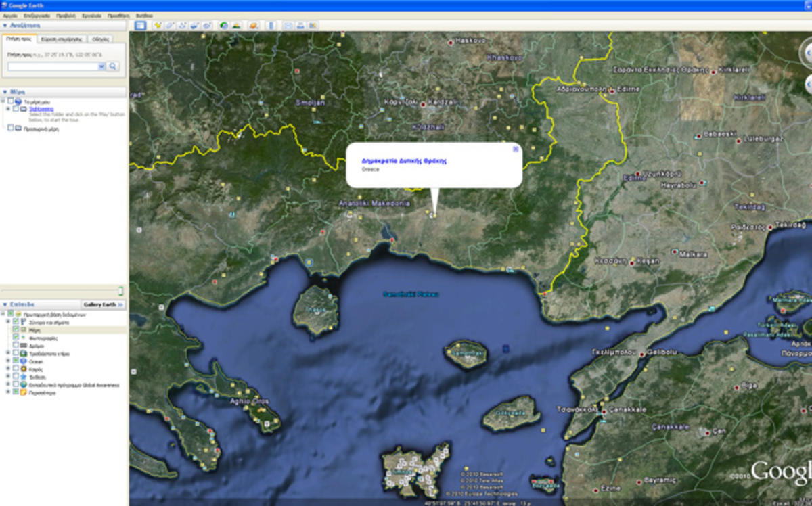
Task: Click the Print toolbar icon
Action: pos(300,26)
